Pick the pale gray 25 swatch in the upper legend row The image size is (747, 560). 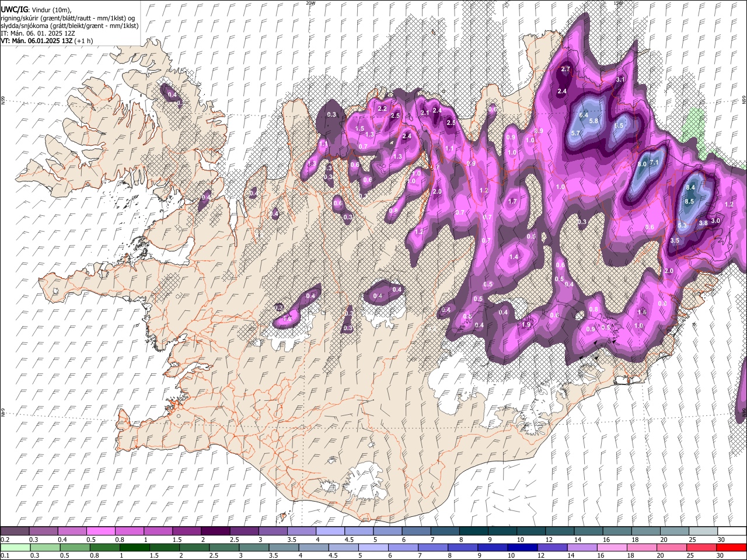coord(703,531)
